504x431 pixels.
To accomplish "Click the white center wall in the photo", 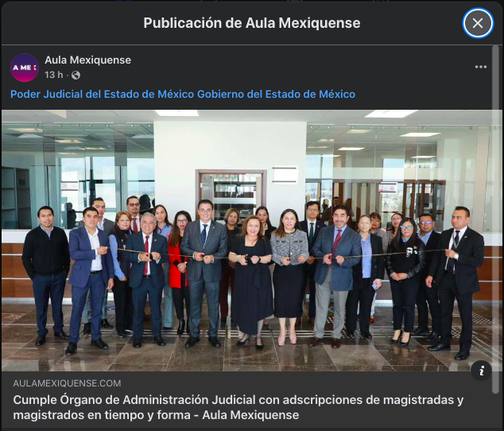I will coord(230,145).
